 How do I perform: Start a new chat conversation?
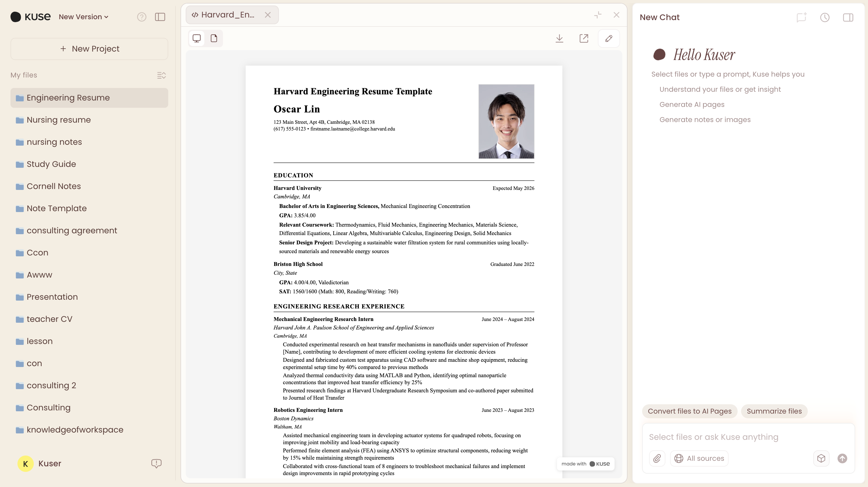pos(801,17)
